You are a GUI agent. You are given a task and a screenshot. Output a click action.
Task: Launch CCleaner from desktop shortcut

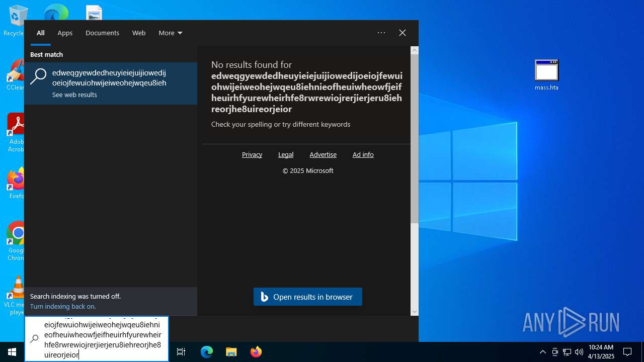pos(15,74)
